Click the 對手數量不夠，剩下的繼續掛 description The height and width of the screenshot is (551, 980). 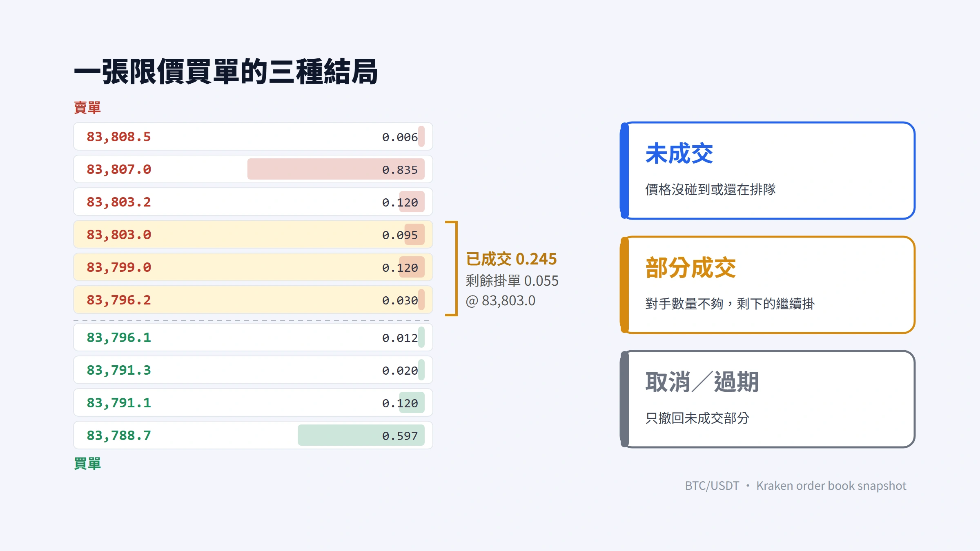pos(730,304)
